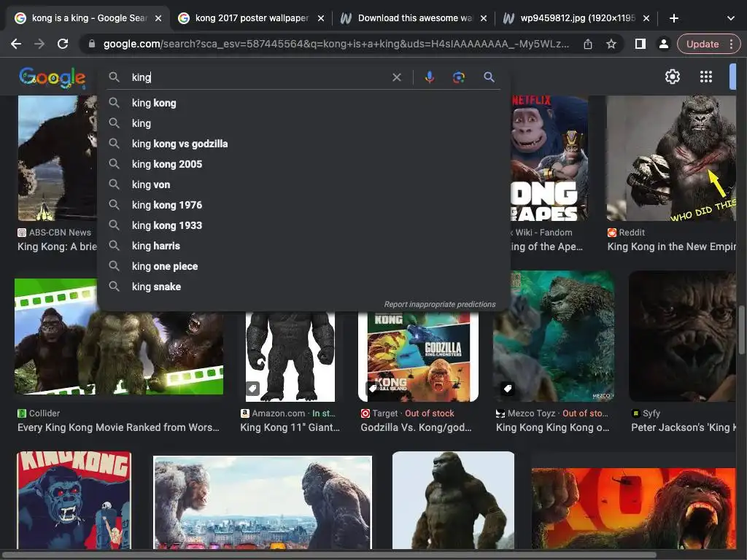This screenshot has height=560, width=747.
Task: Click 'King Kong in the New Empir' Reddit link
Action: [x=671, y=246]
